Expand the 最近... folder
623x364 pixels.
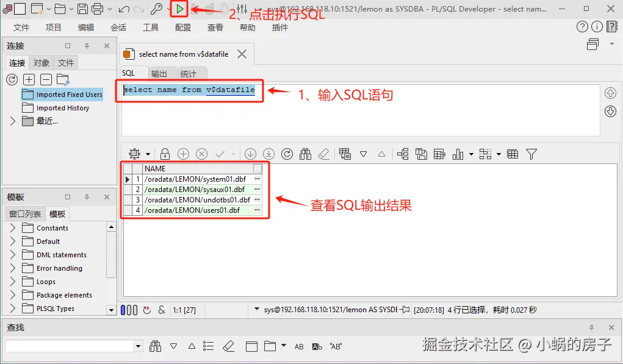pyautogui.click(x=12, y=121)
